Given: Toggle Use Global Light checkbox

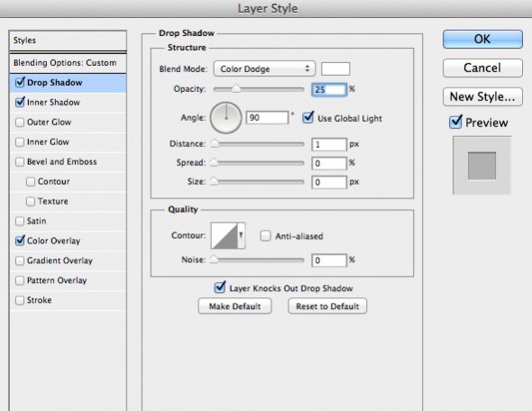Looking at the screenshot, I should pyautogui.click(x=307, y=117).
